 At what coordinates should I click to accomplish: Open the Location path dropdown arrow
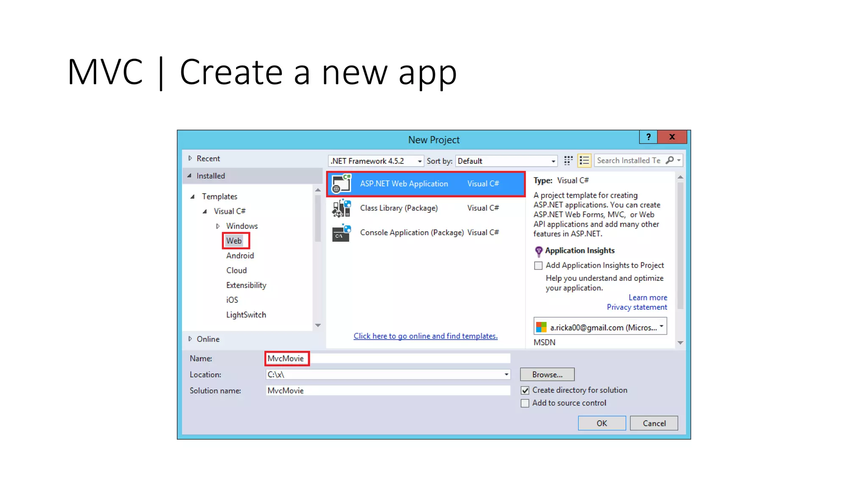click(x=506, y=374)
